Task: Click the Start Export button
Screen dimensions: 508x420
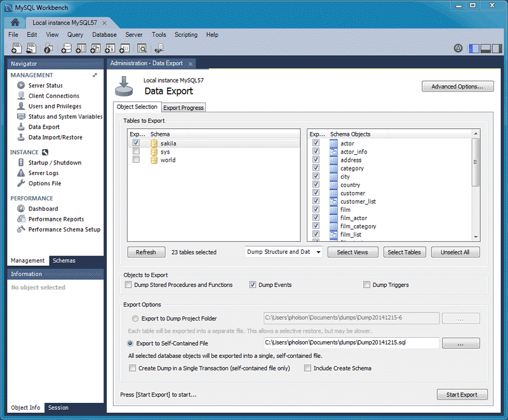Action: tap(462, 394)
